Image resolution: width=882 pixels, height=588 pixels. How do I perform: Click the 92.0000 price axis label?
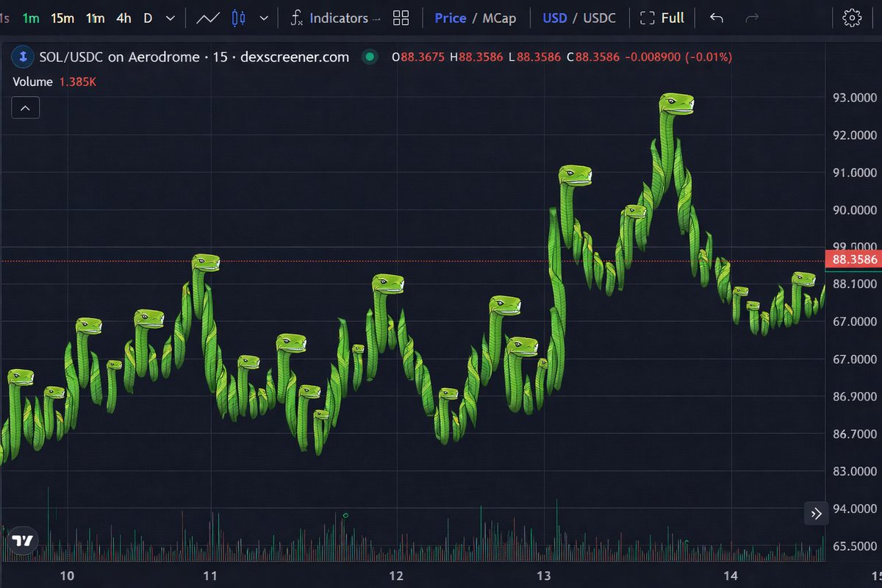point(855,135)
